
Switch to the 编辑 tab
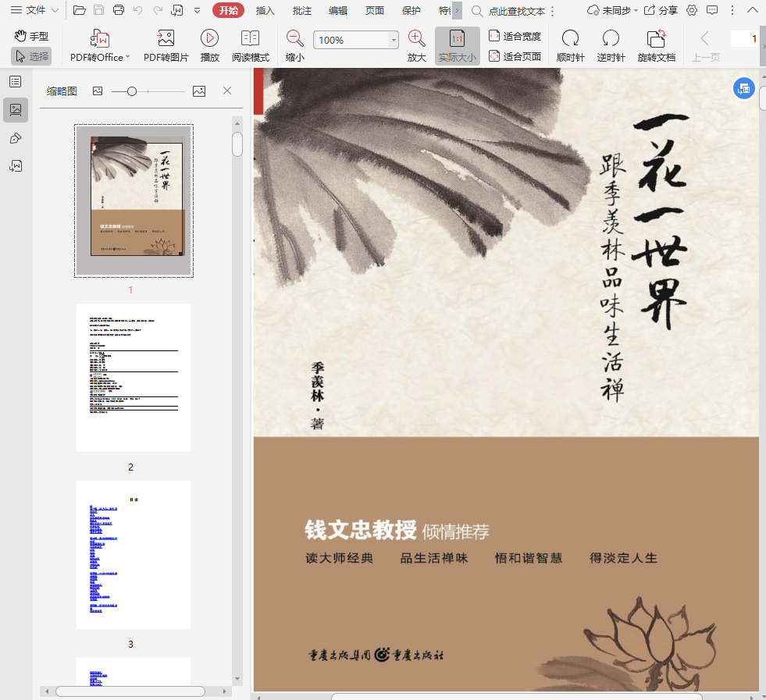click(x=338, y=10)
